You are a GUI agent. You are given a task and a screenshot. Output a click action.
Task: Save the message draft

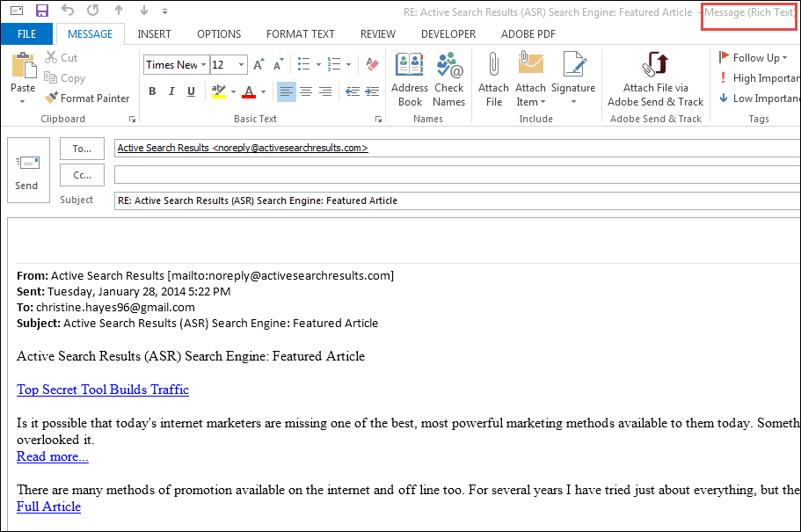coord(41,11)
